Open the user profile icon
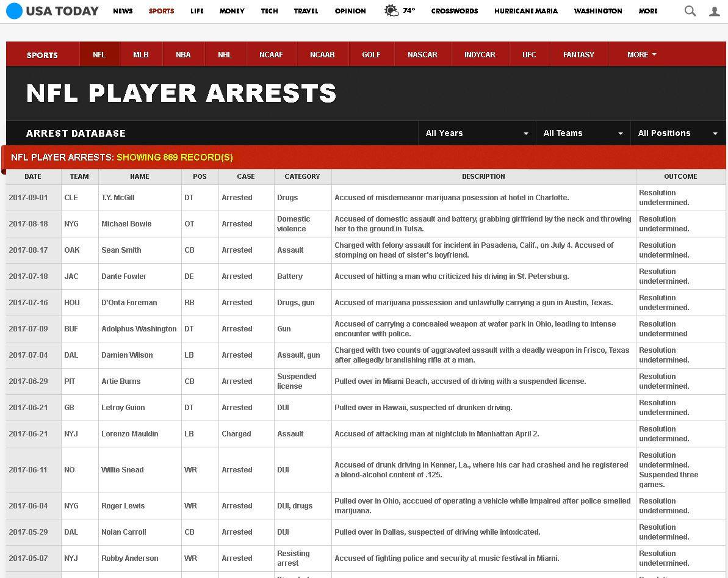 click(715, 10)
